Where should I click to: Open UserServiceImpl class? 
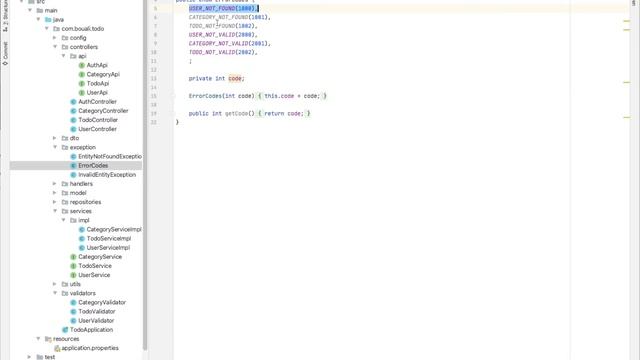coord(108,248)
